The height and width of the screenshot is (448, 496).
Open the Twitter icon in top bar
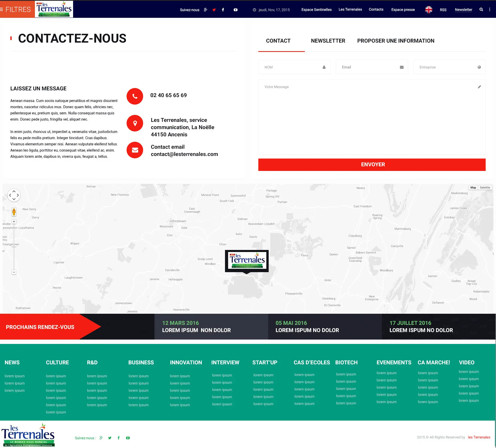coord(214,10)
